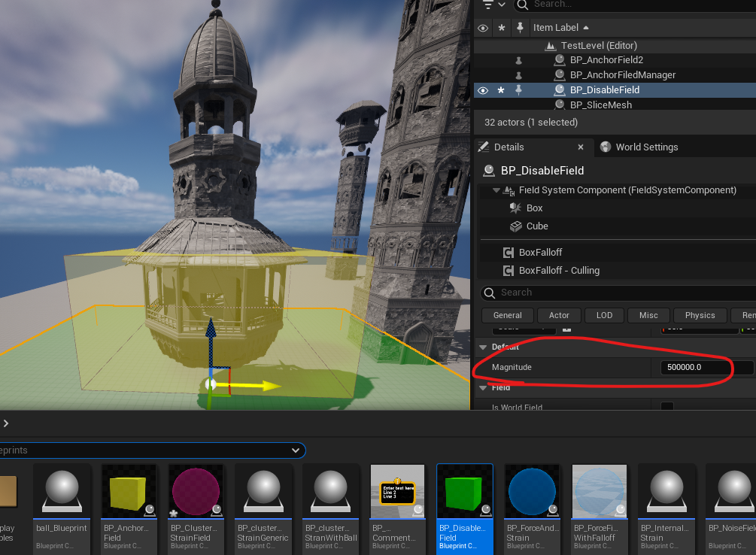Screen dimensions: 756x555
Task: Select BP_InternalStrain asset thumbnail
Action: (666, 491)
